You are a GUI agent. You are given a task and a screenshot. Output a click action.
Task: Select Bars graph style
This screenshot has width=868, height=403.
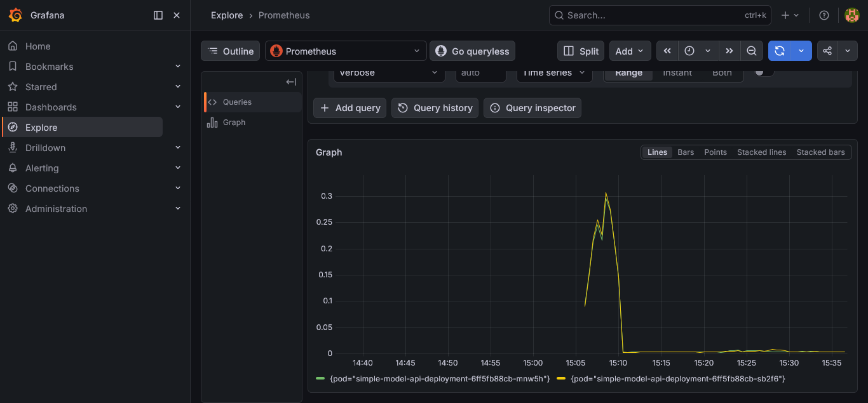(686, 152)
